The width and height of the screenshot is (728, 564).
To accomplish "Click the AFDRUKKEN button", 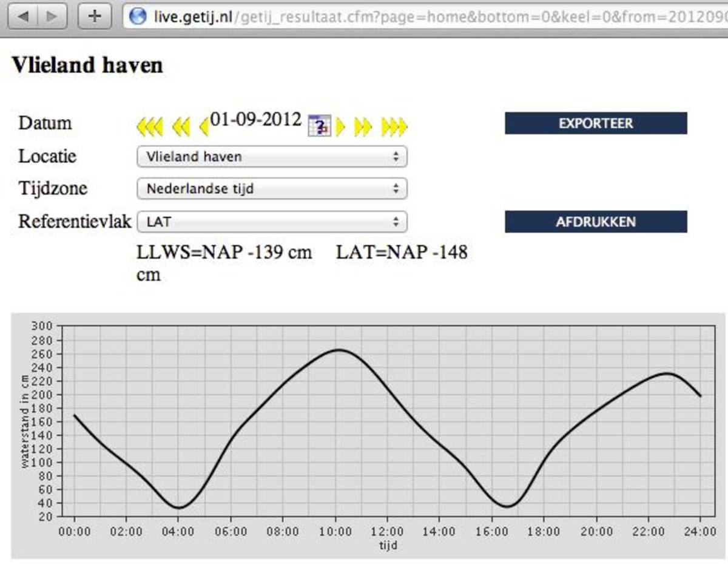I will (x=596, y=222).
